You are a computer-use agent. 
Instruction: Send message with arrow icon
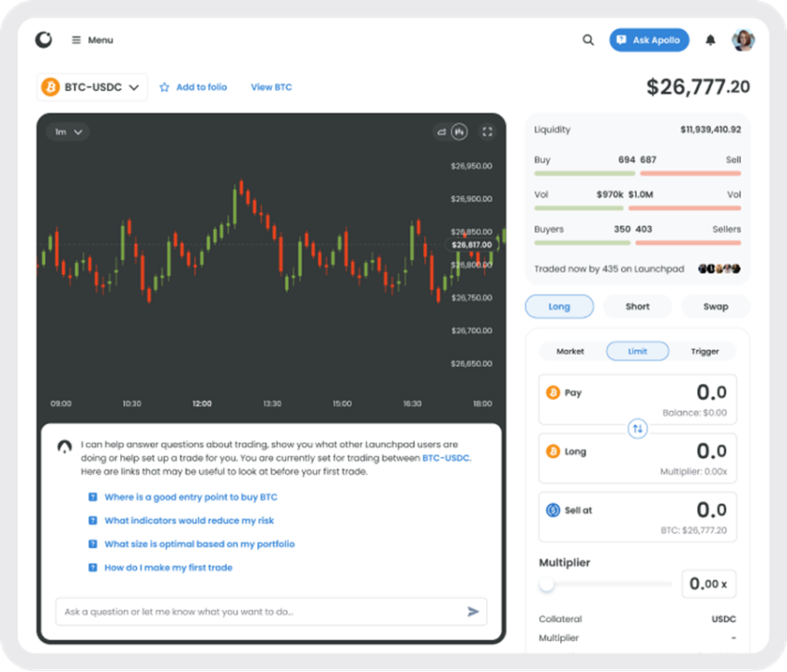point(473,612)
